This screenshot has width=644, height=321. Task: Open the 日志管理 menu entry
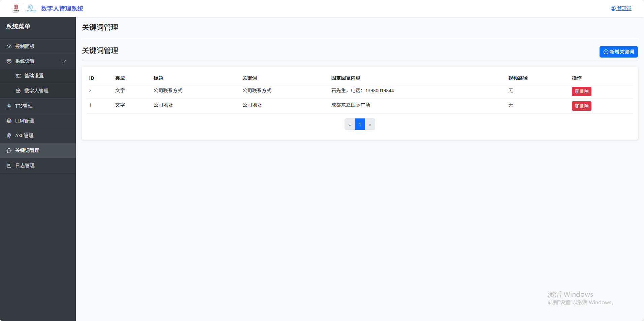pyautogui.click(x=25, y=166)
